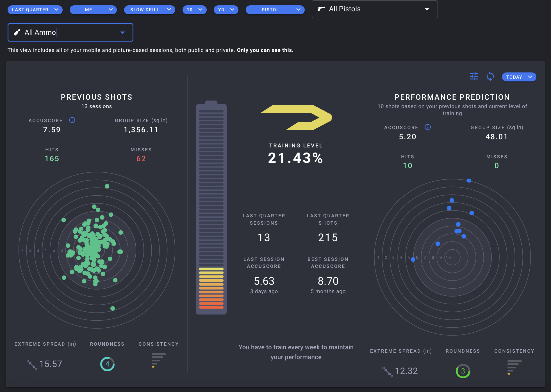Viewport: 551px width, 392px height.
Task: Click Previous Shots roundness ring showing 4
Action: point(107,364)
